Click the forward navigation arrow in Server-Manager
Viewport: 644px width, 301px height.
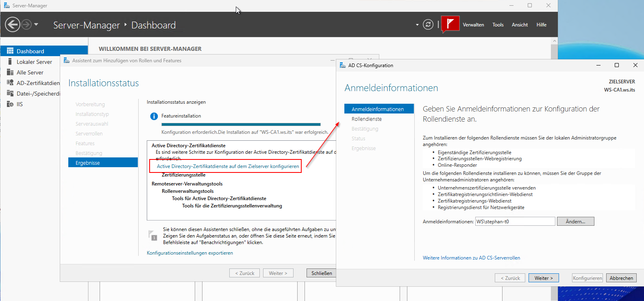(x=26, y=24)
